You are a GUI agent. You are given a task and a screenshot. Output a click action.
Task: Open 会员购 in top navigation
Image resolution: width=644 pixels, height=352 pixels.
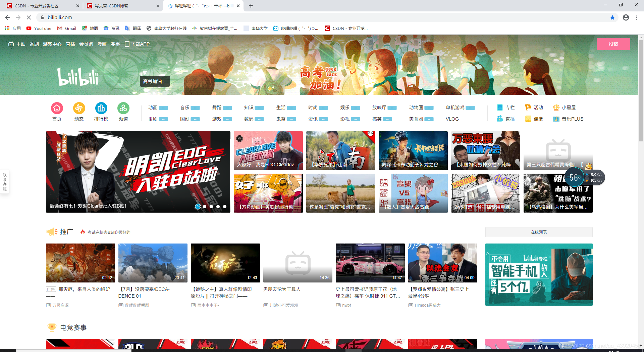coord(86,44)
